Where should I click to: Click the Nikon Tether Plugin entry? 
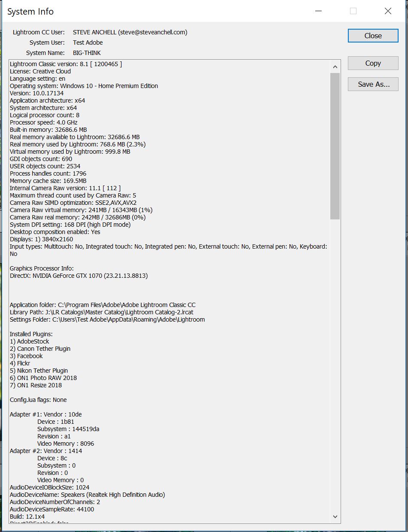pos(39,371)
